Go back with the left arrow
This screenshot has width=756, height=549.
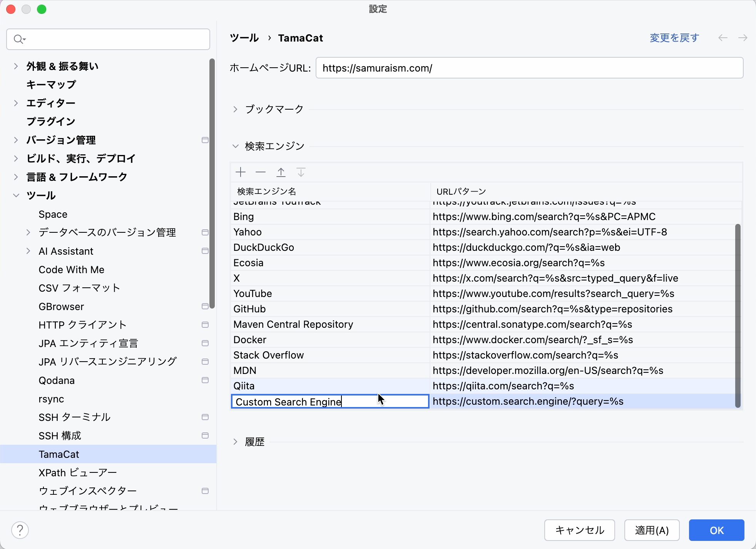(x=723, y=38)
